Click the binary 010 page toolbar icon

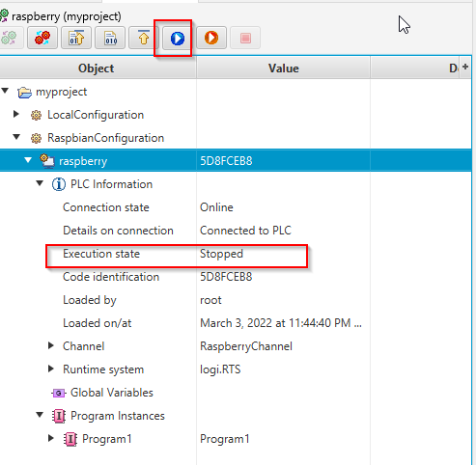tap(110, 38)
